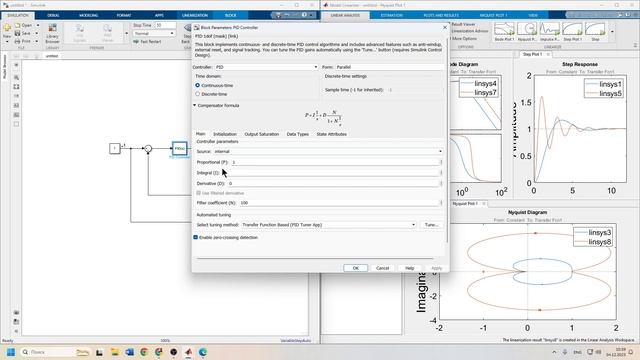Open File Explorer from the taskbar
640x360 pixels.
click(x=115, y=352)
